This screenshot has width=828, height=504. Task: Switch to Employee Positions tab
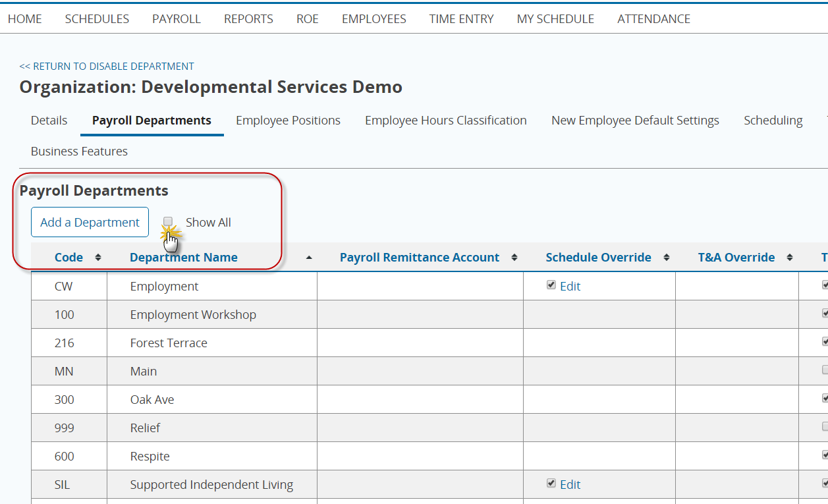pos(288,121)
